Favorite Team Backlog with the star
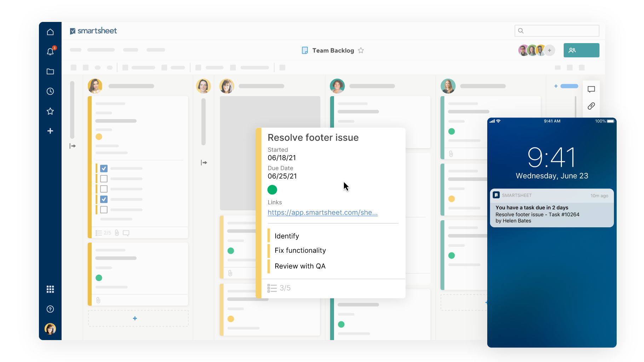Image resolution: width=644 pixels, height=362 pixels. click(361, 51)
